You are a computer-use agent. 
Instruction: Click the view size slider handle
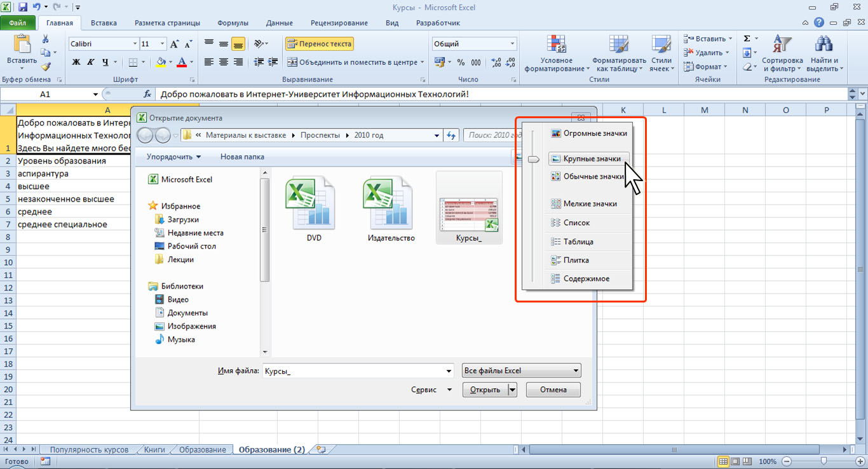click(x=533, y=159)
